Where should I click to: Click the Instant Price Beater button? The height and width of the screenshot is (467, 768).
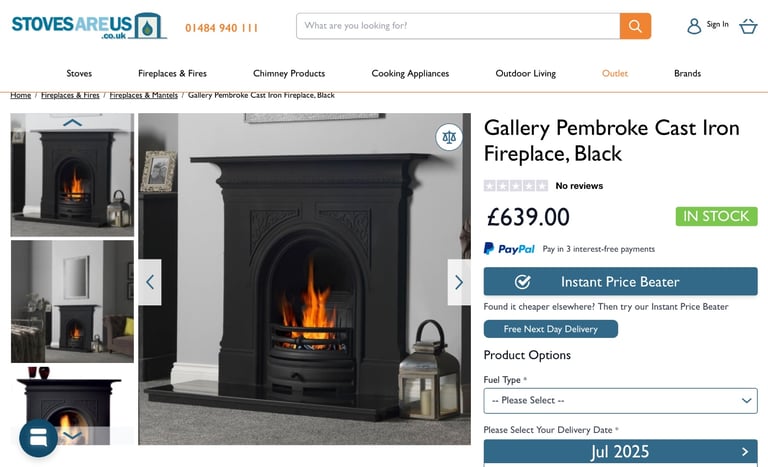[x=620, y=281]
